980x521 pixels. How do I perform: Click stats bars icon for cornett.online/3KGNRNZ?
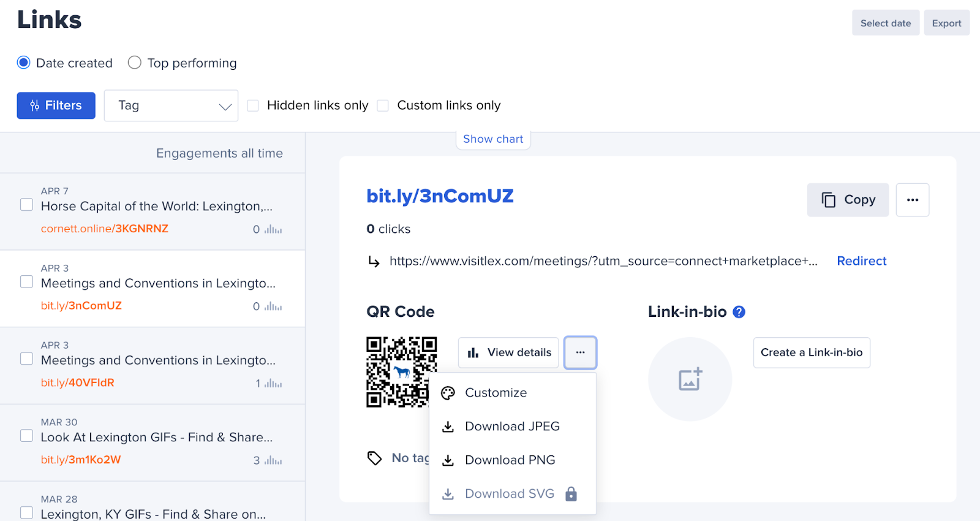click(x=273, y=229)
